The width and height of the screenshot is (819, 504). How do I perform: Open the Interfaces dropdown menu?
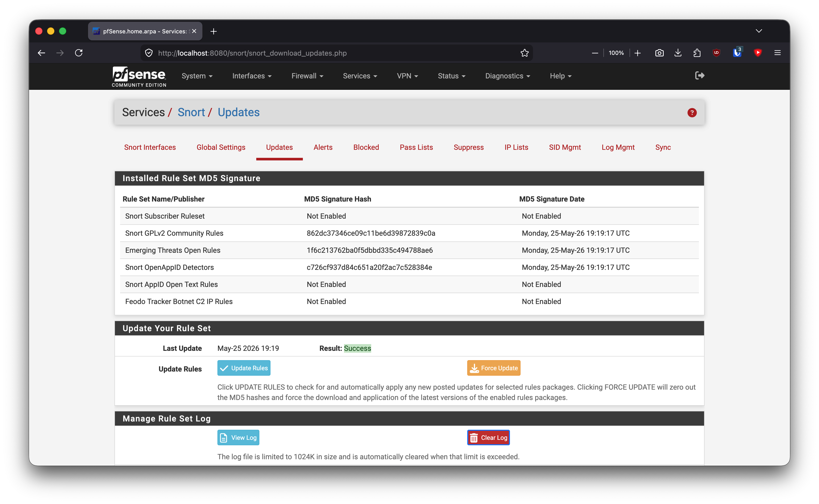(x=252, y=76)
